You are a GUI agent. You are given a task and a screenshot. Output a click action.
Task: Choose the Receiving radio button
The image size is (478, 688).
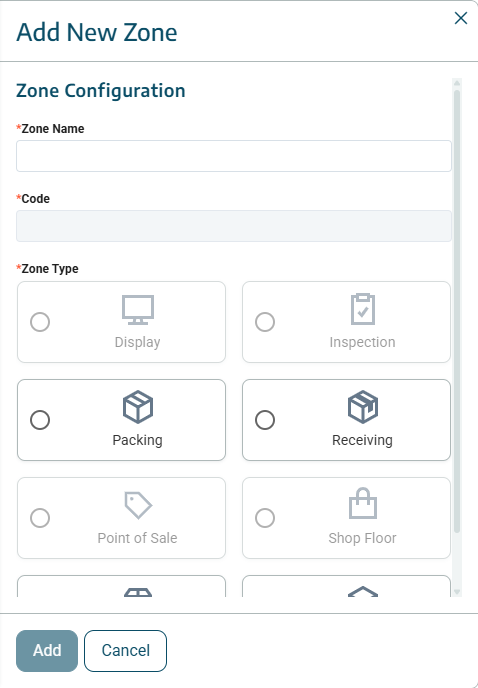click(265, 420)
